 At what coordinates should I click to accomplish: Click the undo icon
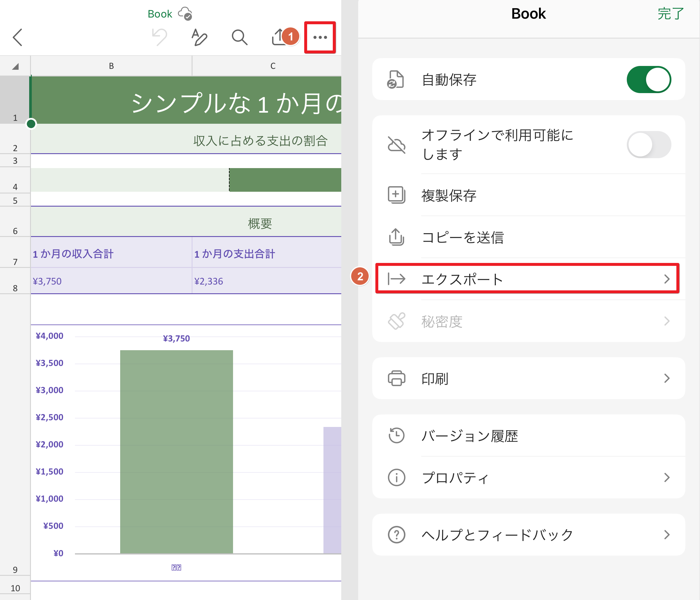point(160,37)
